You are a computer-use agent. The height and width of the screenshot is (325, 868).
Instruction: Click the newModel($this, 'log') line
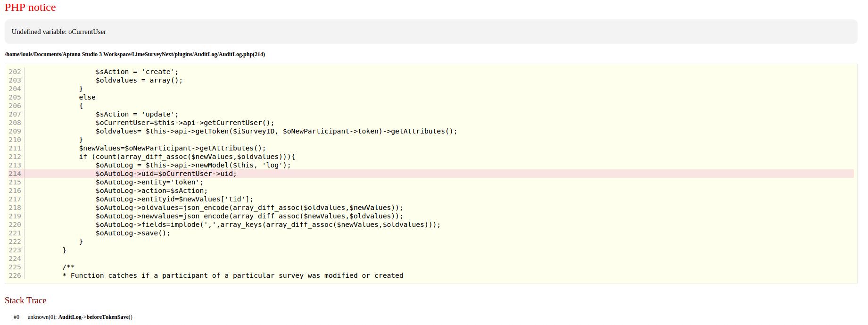[x=193, y=165]
